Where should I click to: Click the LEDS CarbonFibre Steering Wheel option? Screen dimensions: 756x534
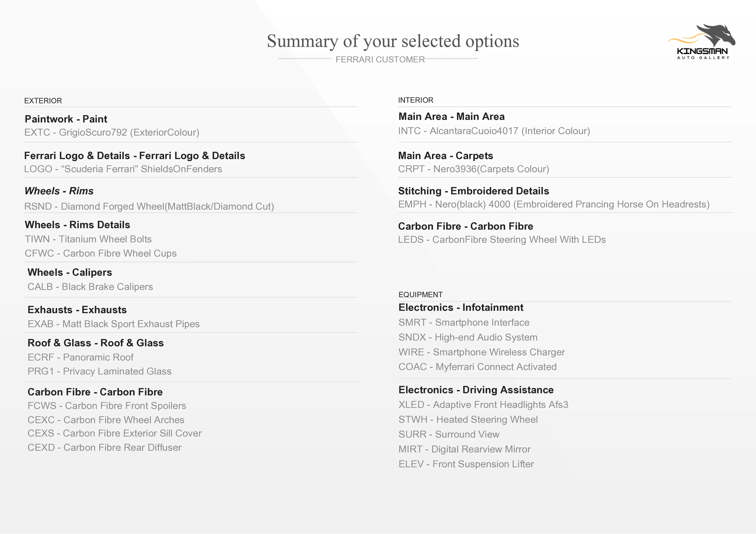[502, 240]
